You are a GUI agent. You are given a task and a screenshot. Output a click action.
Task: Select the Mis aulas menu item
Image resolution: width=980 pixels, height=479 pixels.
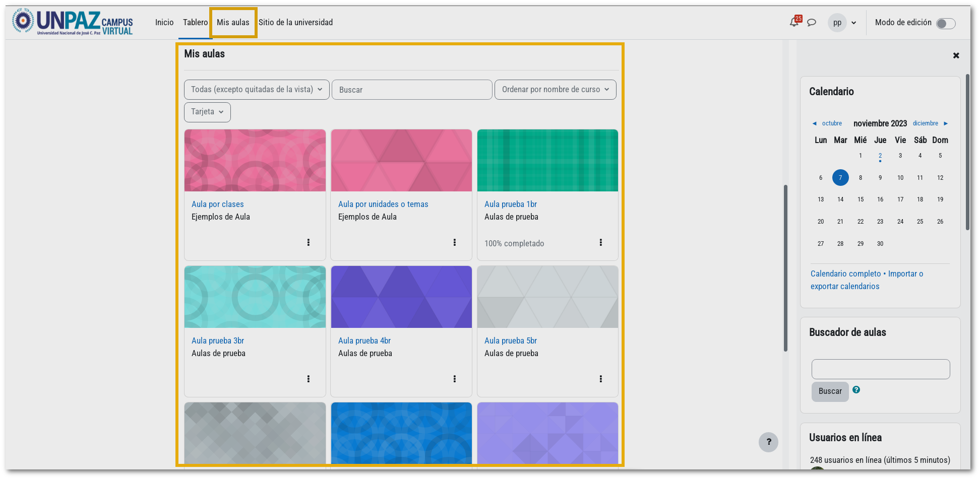(233, 22)
